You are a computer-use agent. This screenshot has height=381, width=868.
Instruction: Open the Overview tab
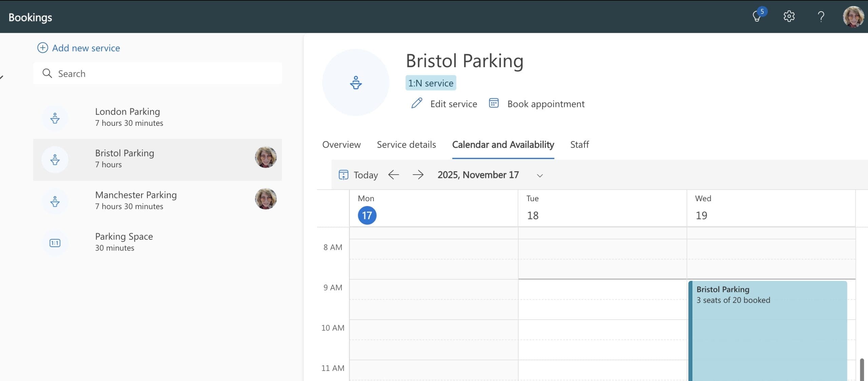[341, 145]
